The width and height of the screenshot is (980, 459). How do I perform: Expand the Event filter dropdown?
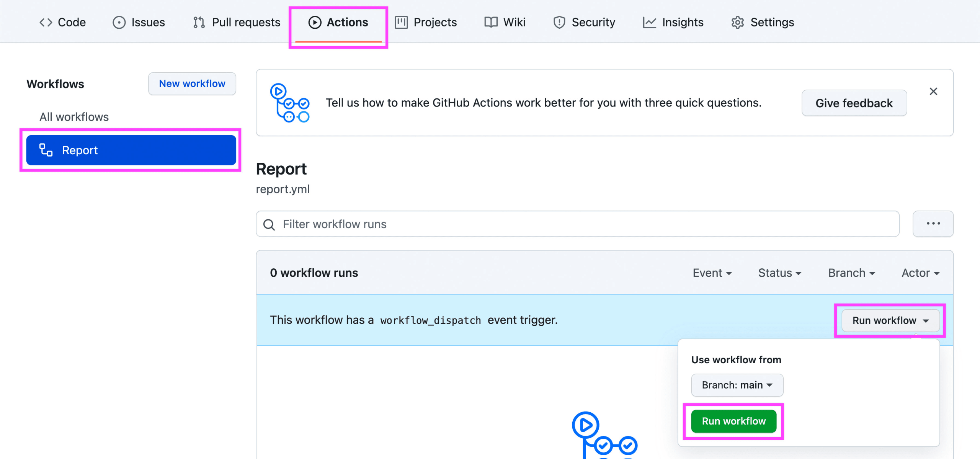coord(712,273)
